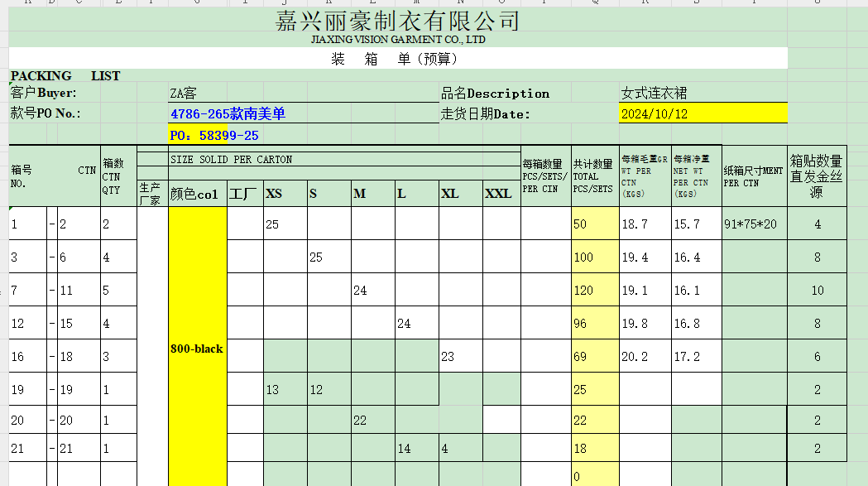Click the yellow 800-black color cell
868x486 pixels.
pos(197,349)
